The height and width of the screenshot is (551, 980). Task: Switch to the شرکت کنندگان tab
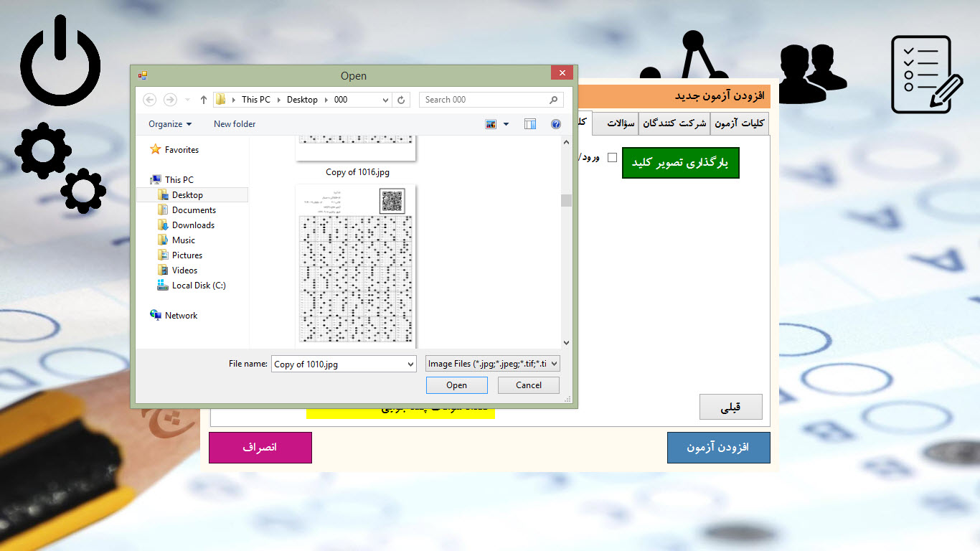(674, 123)
